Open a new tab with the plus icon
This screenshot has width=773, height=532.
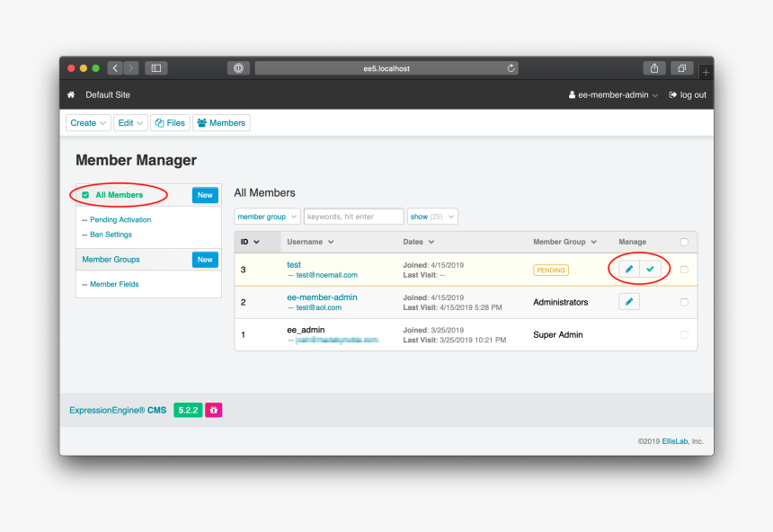pos(706,72)
